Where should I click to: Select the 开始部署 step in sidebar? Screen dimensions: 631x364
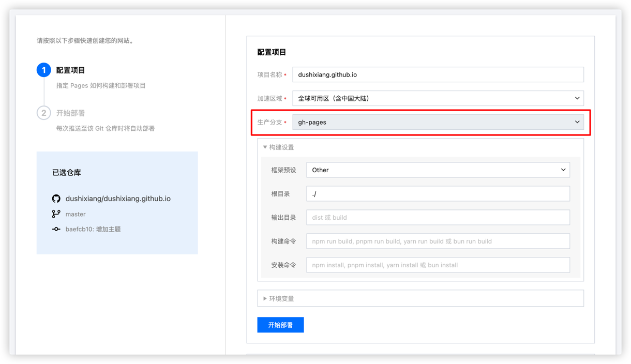pos(71,113)
